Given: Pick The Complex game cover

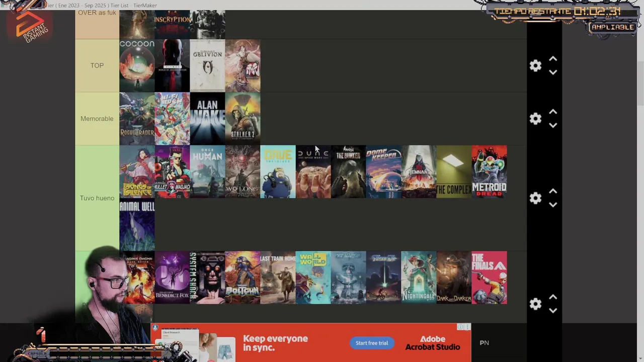Looking at the screenshot, I should coord(454,171).
